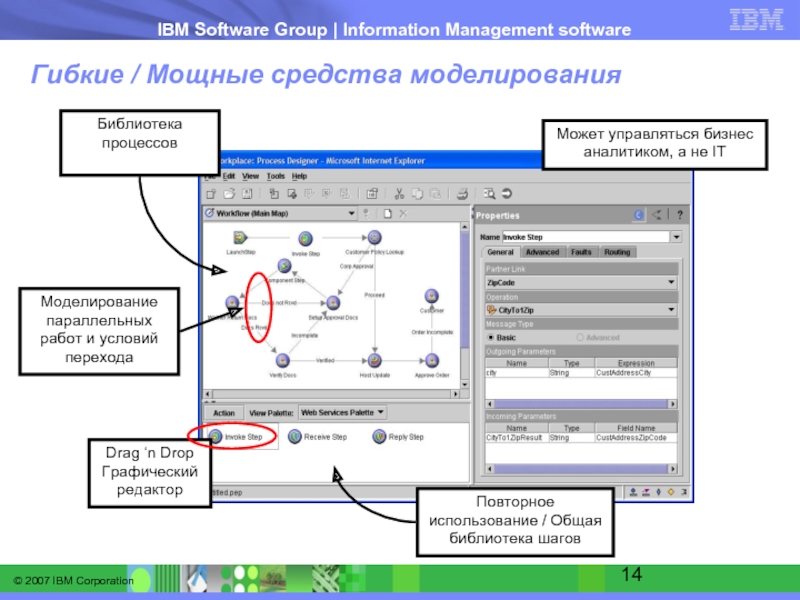Click the circular arrow icon after the magnifier

pyautogui.click(x=507, y=193)
